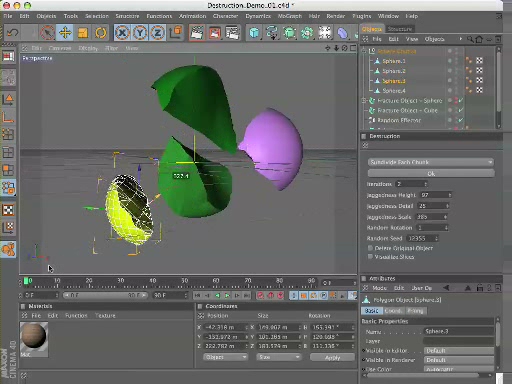Select the Mat material thumbnail
This screenshot has width=512, height=384.
click(x=34, y=337)
